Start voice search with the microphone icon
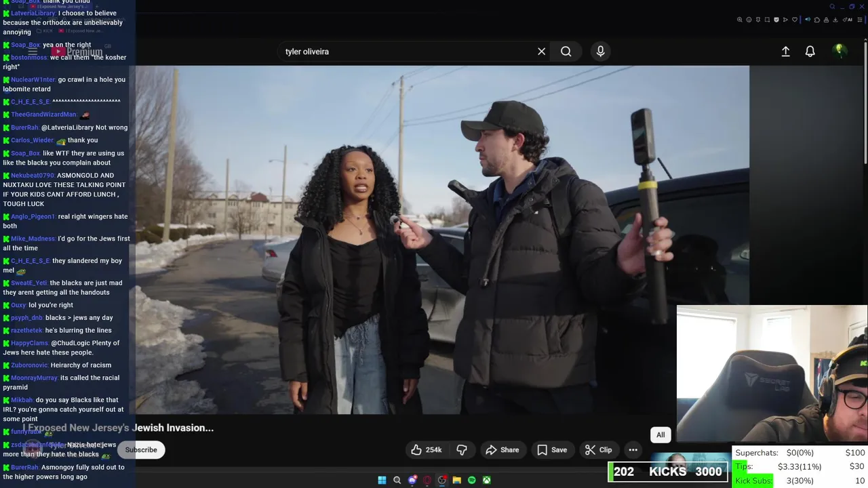The image size is (868, 488). click(600, 51)
